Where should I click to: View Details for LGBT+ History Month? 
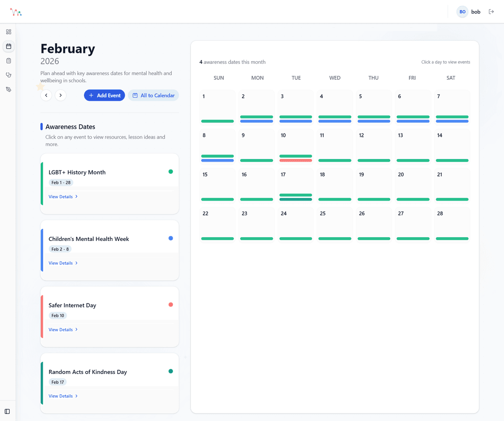pos(63,196)
